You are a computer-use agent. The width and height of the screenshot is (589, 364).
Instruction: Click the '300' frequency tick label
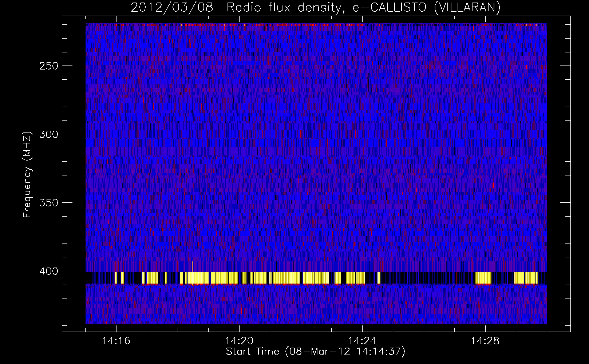tap(49, 134)
